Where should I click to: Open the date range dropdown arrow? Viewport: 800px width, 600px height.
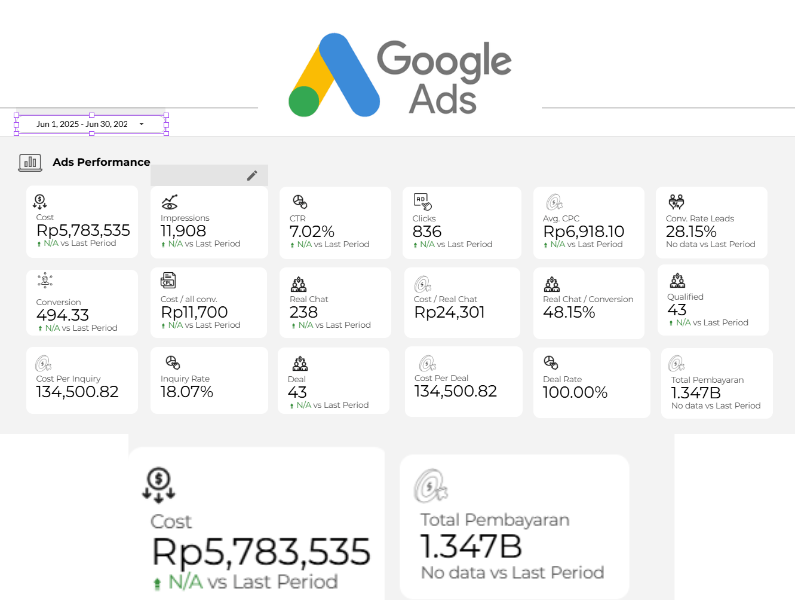coord(141,124)
